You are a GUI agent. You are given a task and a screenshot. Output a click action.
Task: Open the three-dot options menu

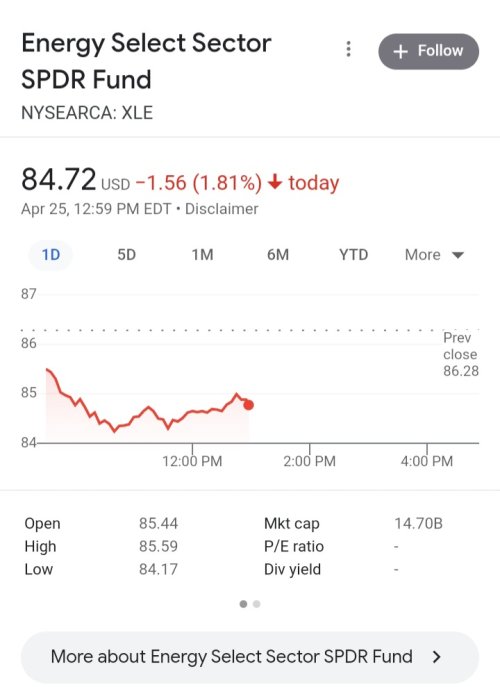pyautogui.click(x=348, y=49)
